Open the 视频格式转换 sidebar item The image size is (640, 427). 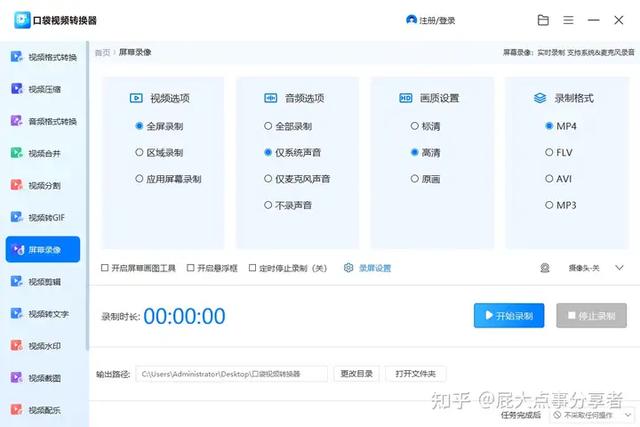tap(43, 57)
